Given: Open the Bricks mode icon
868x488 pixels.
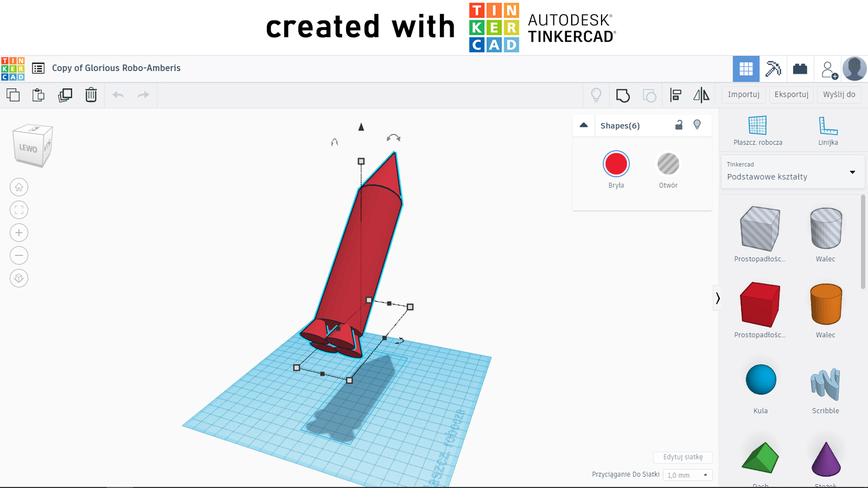Looking at the screenshot, I should 800,69.
